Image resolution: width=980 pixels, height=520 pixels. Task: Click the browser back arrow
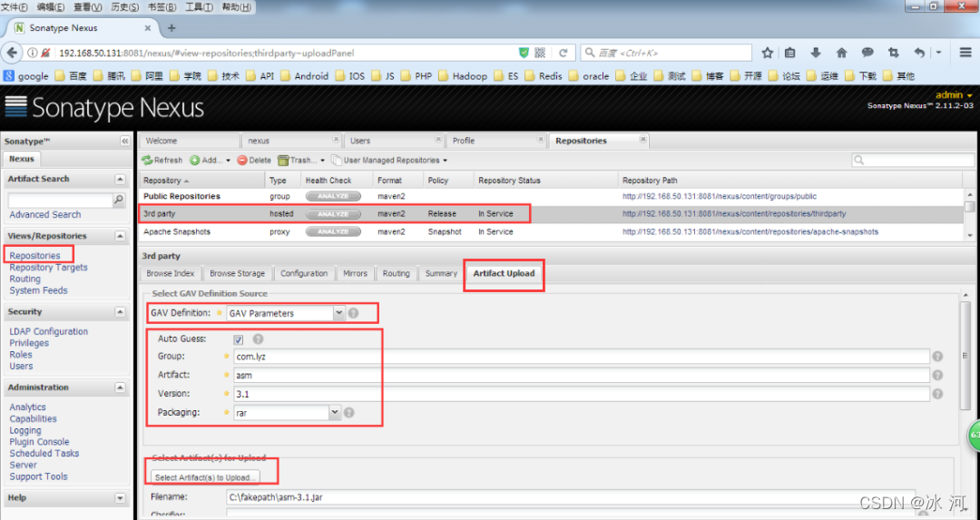pos(12,54)
